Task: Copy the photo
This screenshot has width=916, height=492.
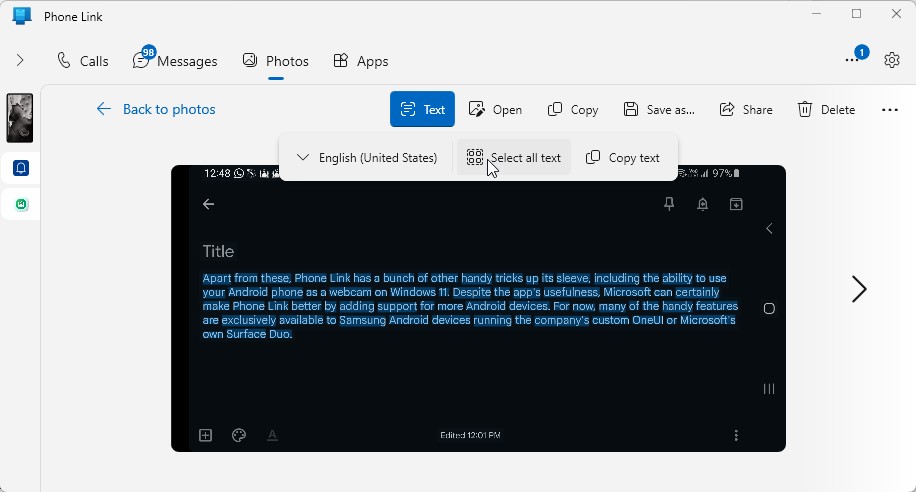Action: [x=572, y=109]
